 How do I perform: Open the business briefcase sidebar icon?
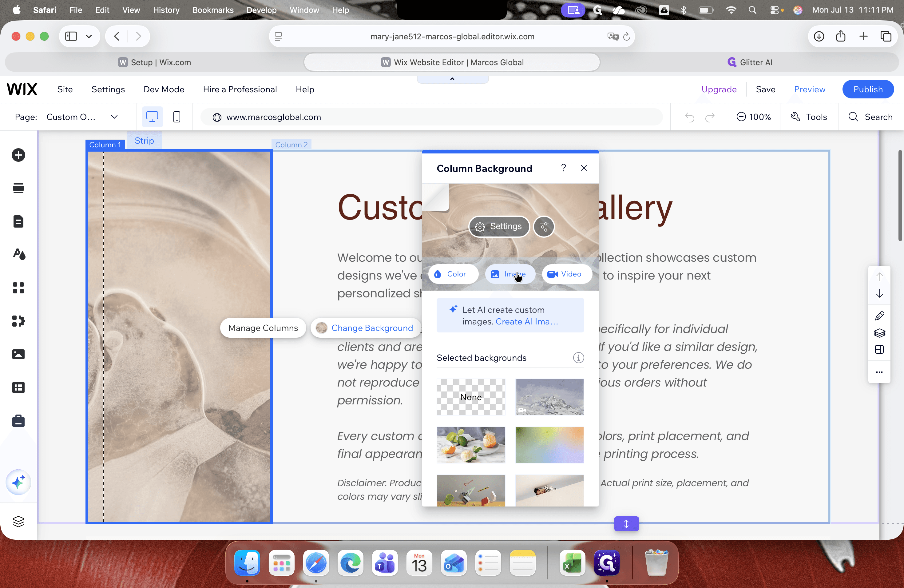[x=18, y=421]
